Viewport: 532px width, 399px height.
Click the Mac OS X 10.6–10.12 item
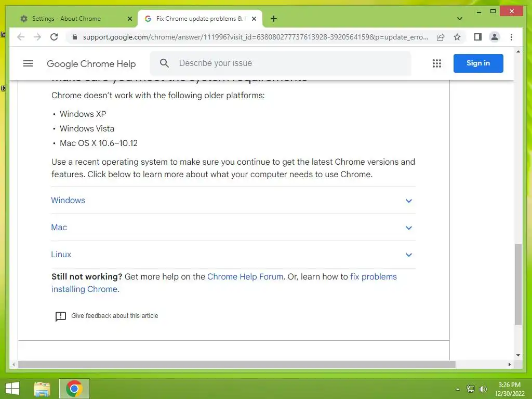[99, 143]
